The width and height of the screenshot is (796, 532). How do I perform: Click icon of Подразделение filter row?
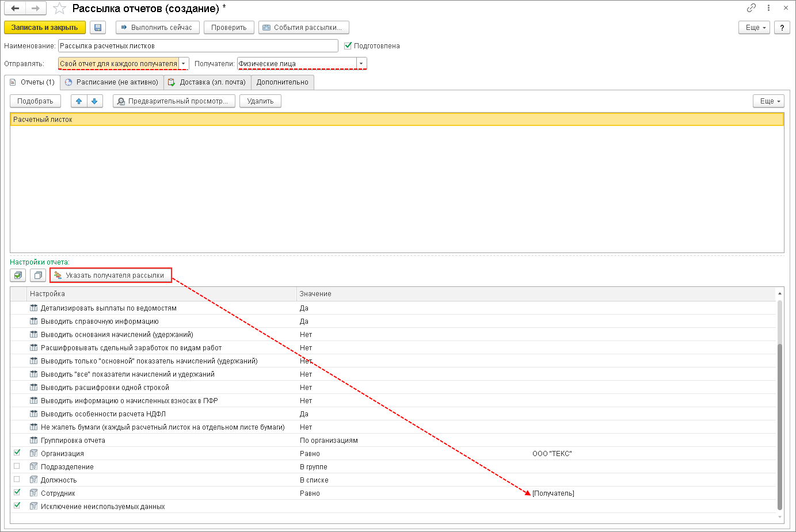click(33, 467)
